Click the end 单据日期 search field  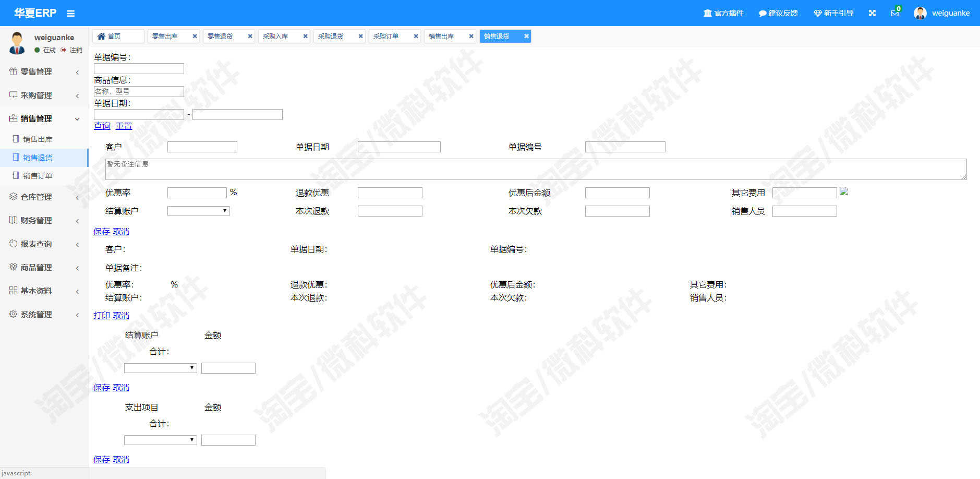point(237,114)
